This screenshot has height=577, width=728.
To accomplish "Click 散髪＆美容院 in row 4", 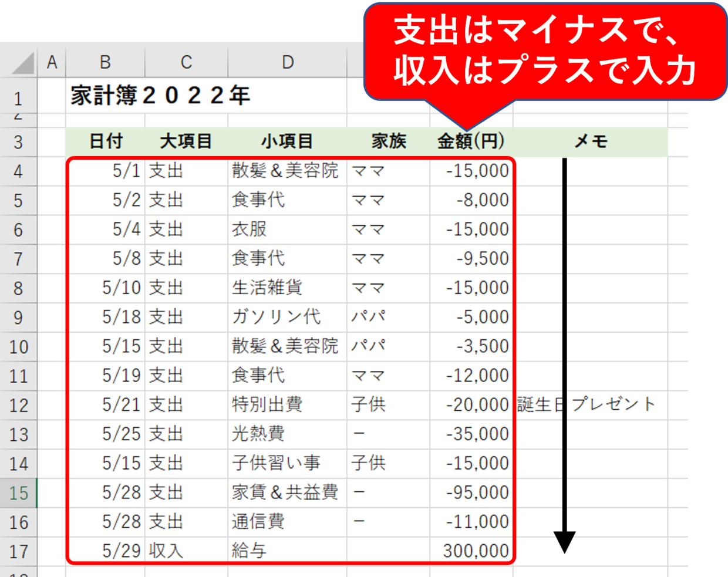I will coord(287,171).
